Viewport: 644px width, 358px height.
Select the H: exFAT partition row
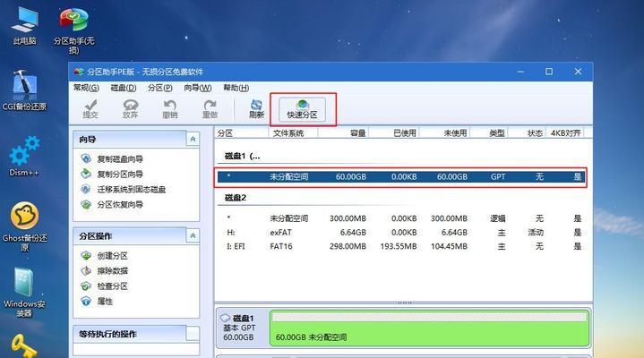(403, 232)
